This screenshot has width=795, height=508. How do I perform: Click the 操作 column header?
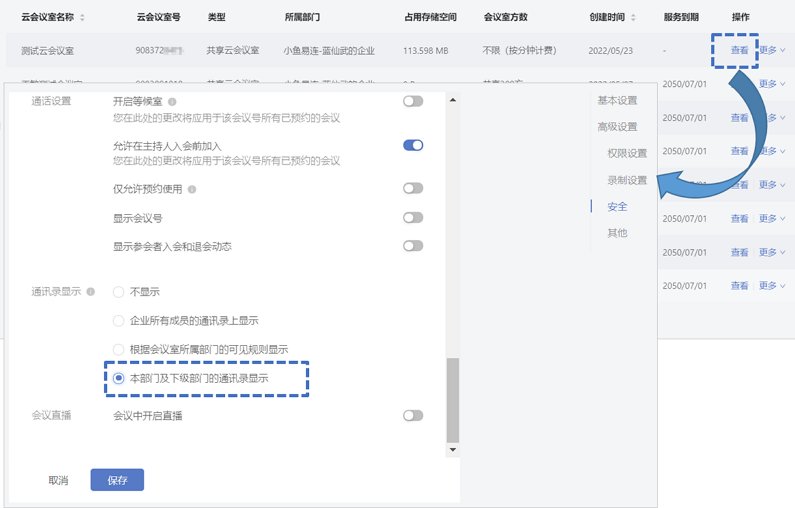coord(740,17)
